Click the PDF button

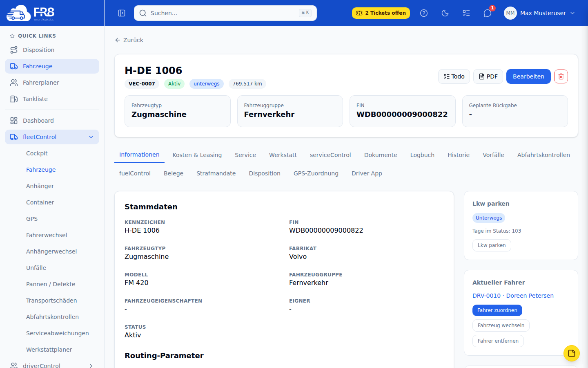click(488, 76)
